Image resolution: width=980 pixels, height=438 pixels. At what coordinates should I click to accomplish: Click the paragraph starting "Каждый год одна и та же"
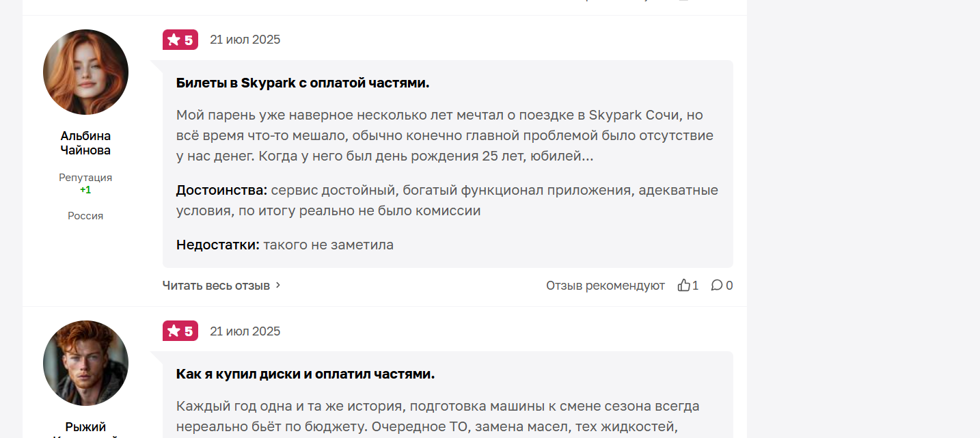tap(438, 417)
